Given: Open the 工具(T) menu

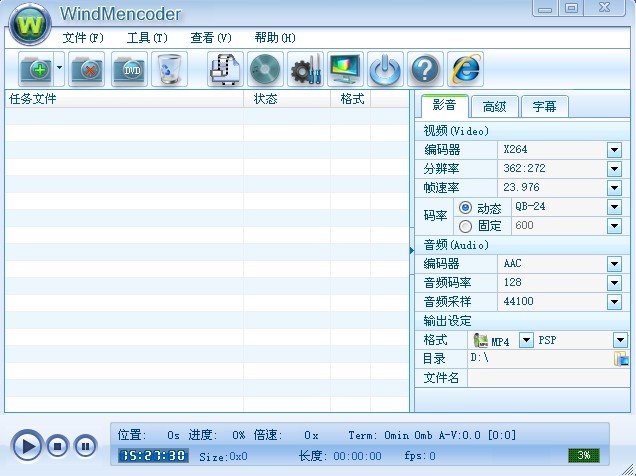Looking at the screenshot, I should [x=147, y=38].
